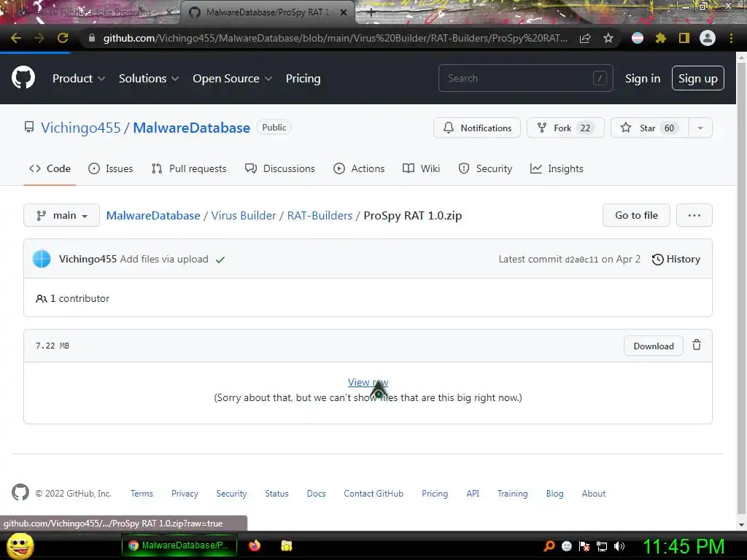Expand the Open Source menu
Viewport: 747px width, 560px height.
pyautogui.click(x=233, y=79)
